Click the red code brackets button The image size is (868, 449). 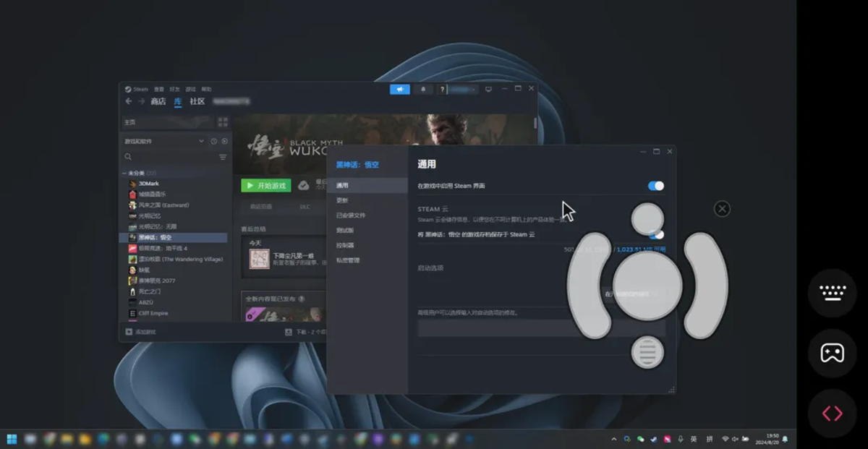pos(832,414)
